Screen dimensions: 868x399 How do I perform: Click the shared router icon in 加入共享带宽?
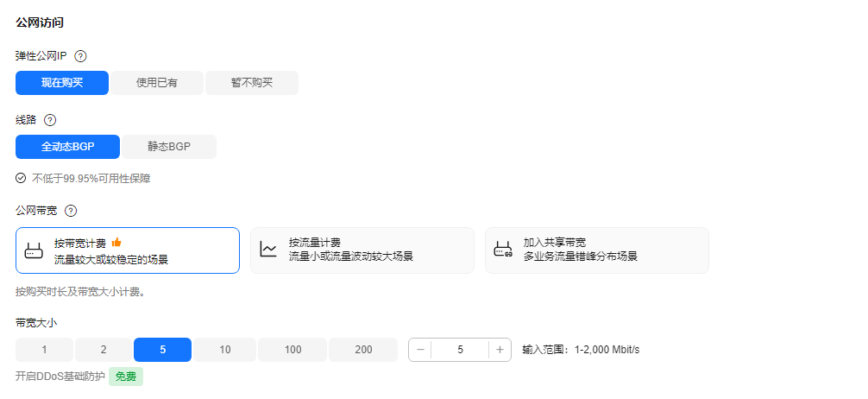[503, 250]
